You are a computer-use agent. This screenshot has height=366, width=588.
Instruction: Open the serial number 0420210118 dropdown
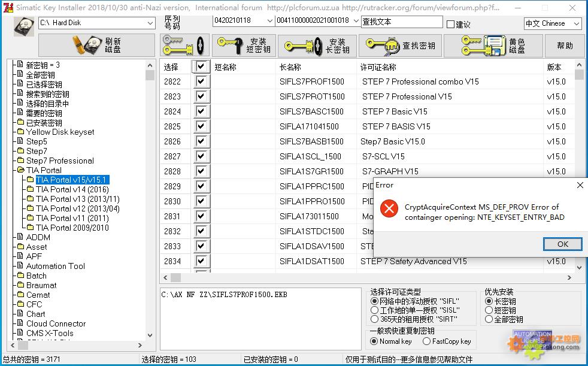[x=269, y=21]
